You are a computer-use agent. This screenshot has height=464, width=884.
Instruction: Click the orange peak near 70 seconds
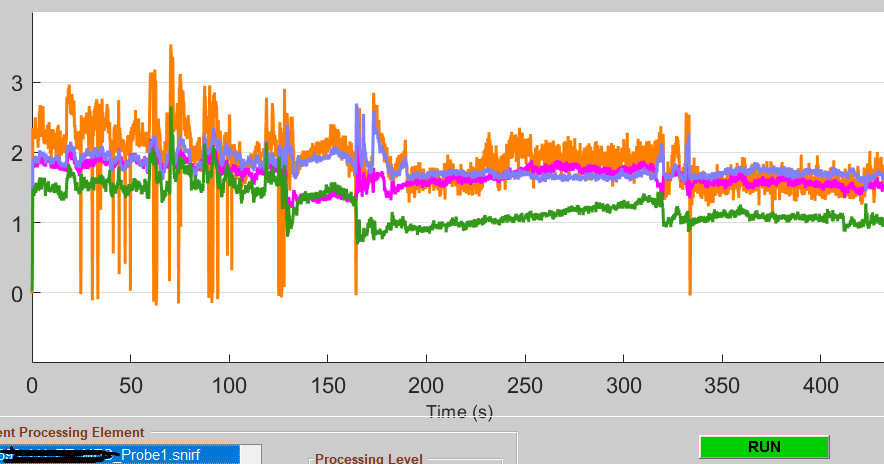[x=171, y=50]
